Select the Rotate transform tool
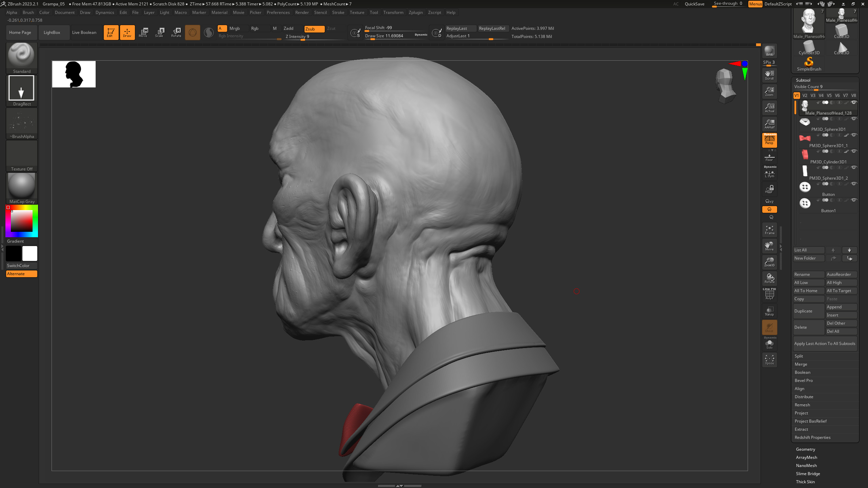Viewport: 868px width, 488px height. coord(176,32)
